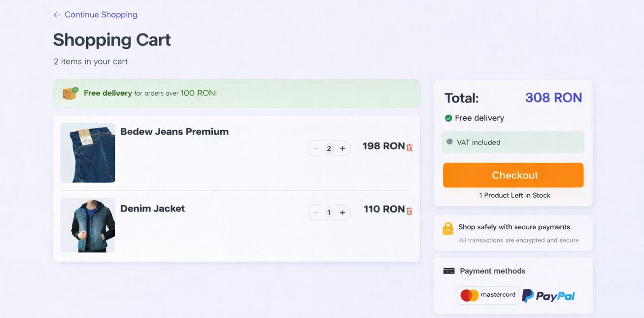Screen dimensions: 644x318
Task: Click the credit card icon beside Payment methods
Action: [x=448, y=271]
